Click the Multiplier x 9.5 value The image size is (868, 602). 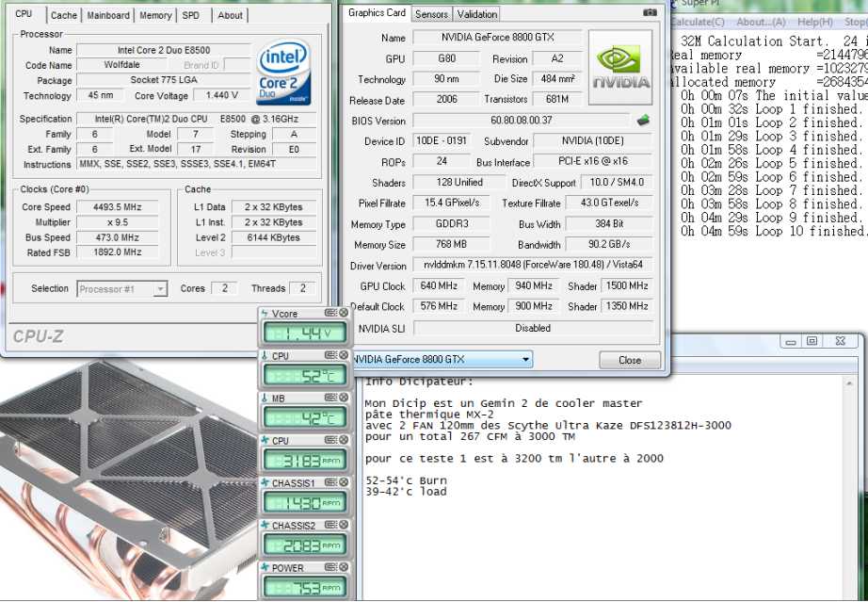(118, 222)
